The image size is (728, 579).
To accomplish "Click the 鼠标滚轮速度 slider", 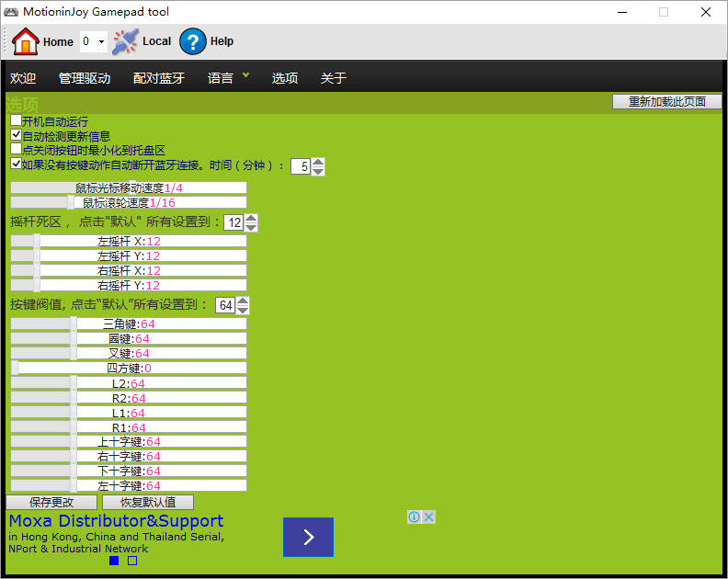I will (x=129, y=202).
